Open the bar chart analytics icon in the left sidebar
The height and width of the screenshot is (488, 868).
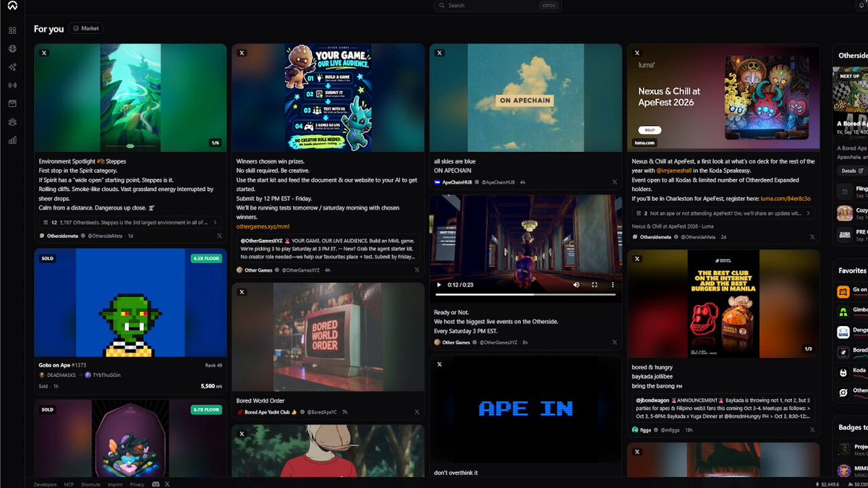click(x=12, y=140)
